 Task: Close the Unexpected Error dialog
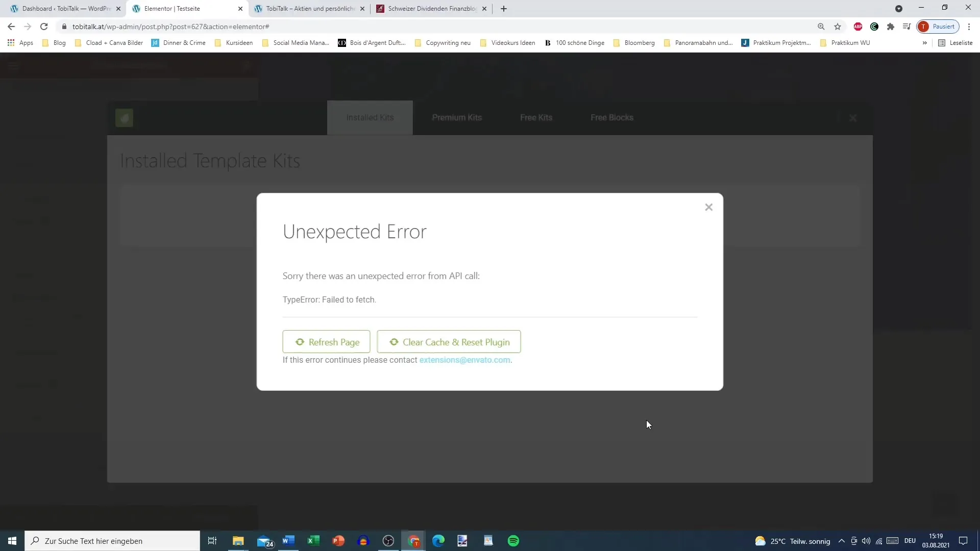pyautogui.click(x=708, y=207)
